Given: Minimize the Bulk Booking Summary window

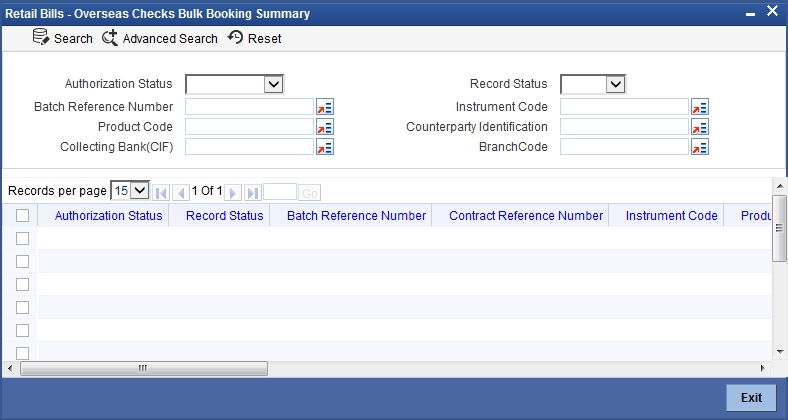Looking at the screenshot, I should pyautogui.click(x=750, y=14).
